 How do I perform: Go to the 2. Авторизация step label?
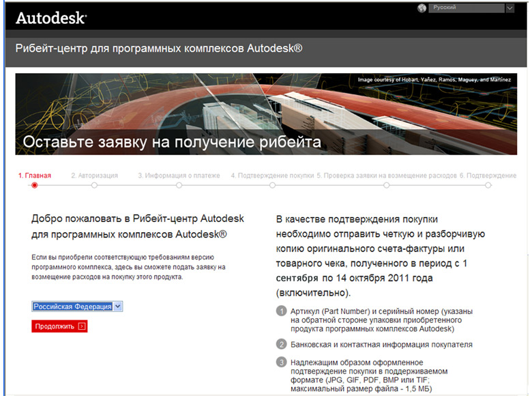(x=94, y=175)
